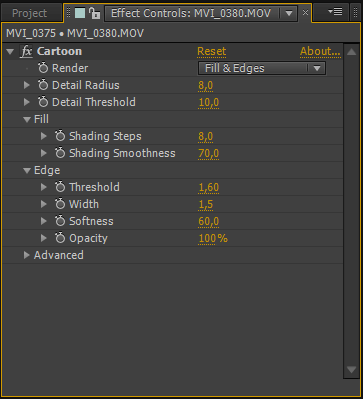Click the Shading Steps stopwatch icon

coord(60,136)
